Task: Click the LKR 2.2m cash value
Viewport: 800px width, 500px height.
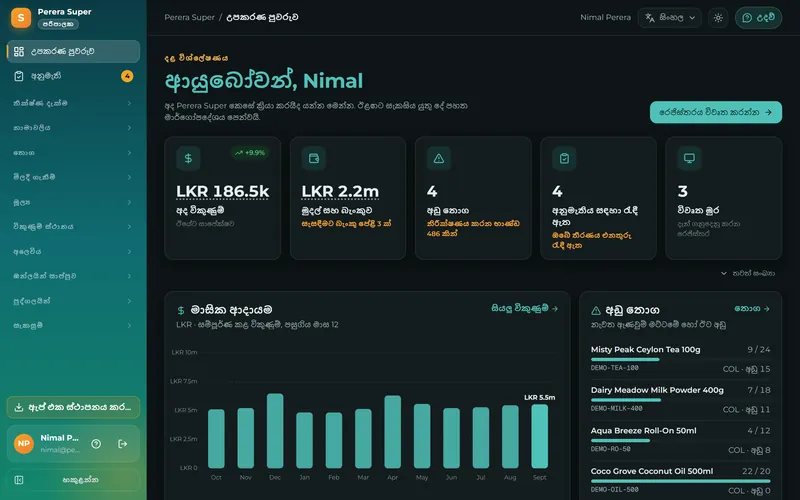Action: [340, 191]
